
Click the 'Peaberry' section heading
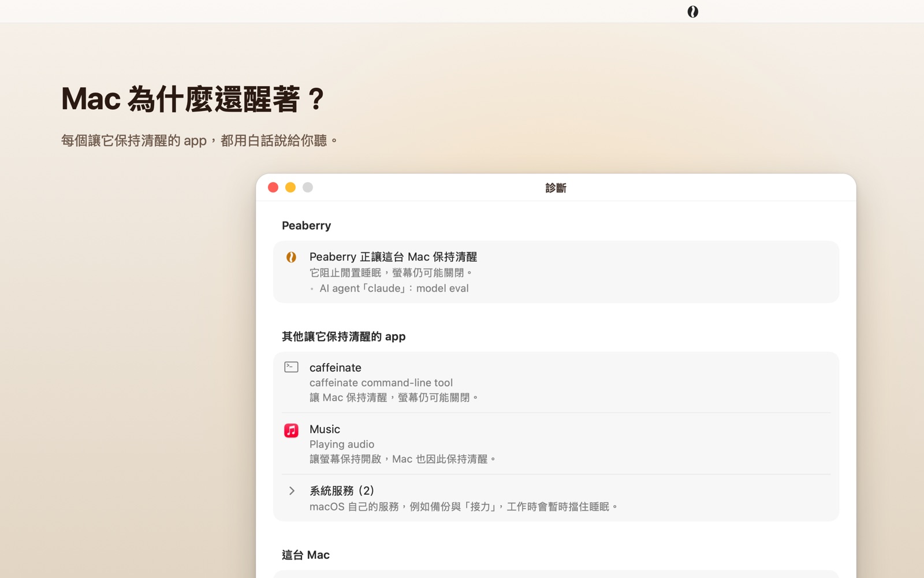(x=306, y=226)
